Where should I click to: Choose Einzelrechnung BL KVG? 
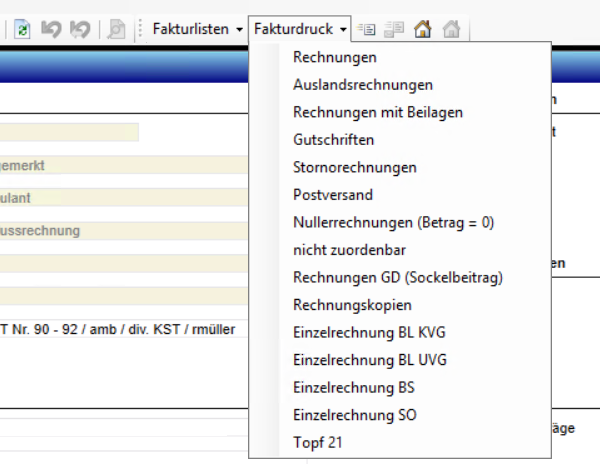(x=400, y=333)
